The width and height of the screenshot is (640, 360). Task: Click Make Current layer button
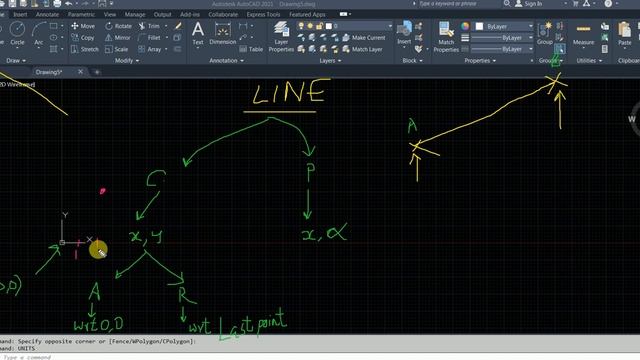(x=364, y=38)
